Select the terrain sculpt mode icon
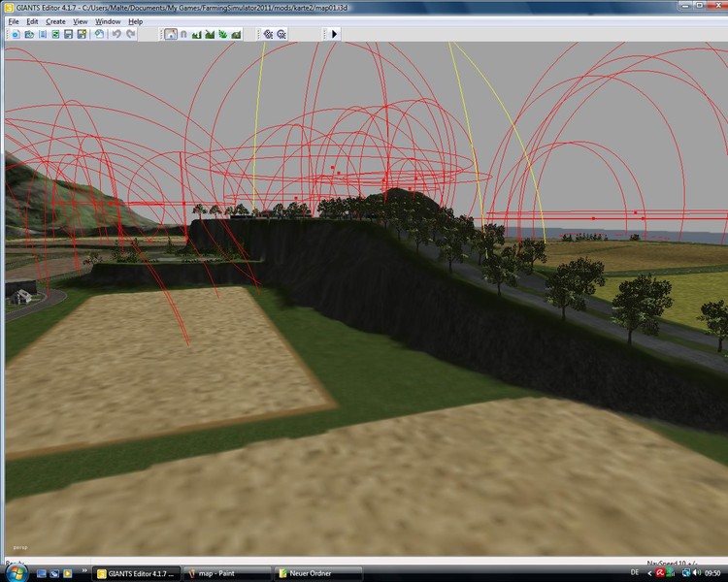Screen dimensions: 728x582 point(197,34)
